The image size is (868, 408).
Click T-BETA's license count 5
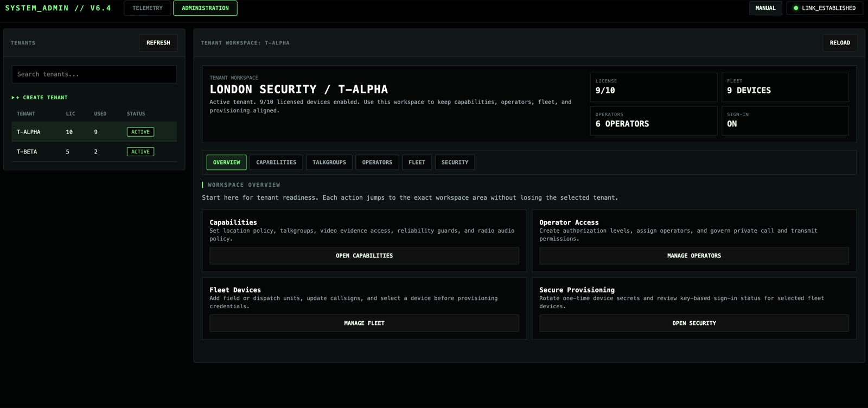68,152
